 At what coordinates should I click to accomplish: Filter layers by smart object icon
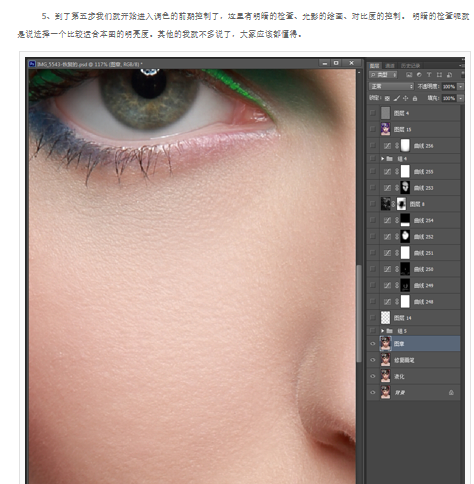(x=449, y=75)
